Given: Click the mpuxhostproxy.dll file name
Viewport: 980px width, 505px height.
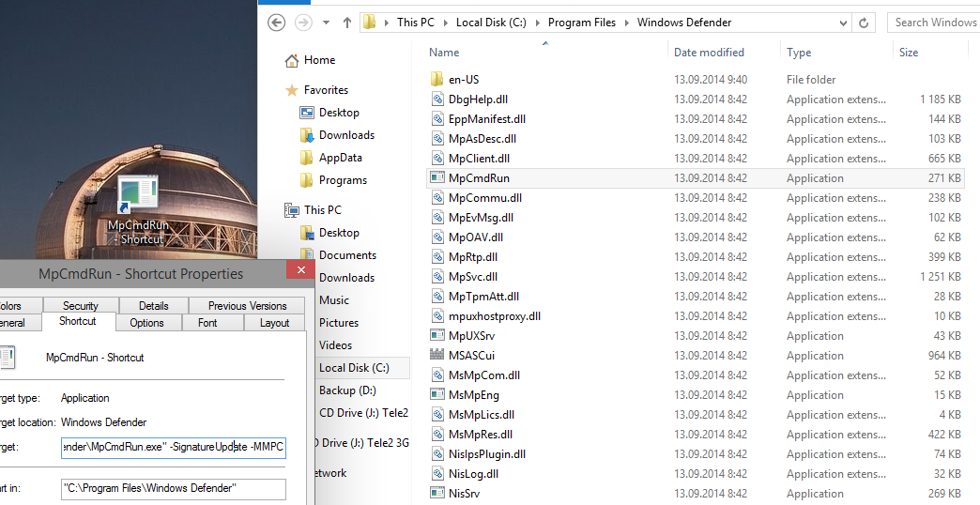Looking at the screenshot, I should tap(495, 315).
